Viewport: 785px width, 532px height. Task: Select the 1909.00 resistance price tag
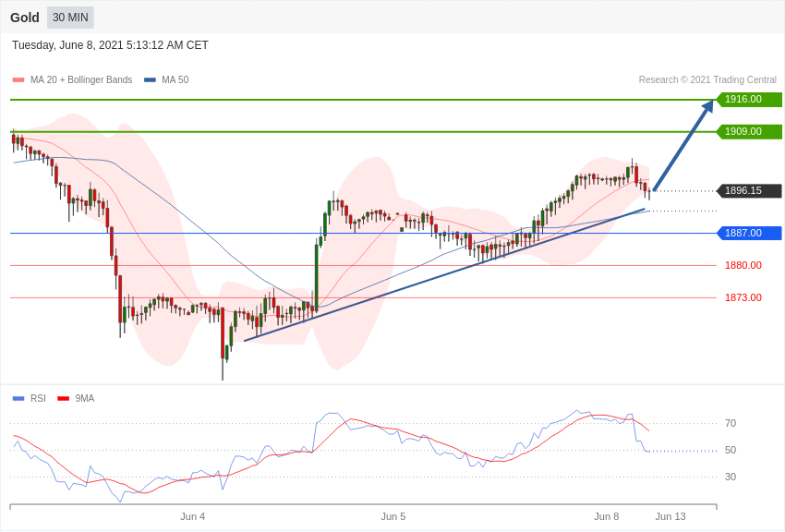tap(750, 132)
